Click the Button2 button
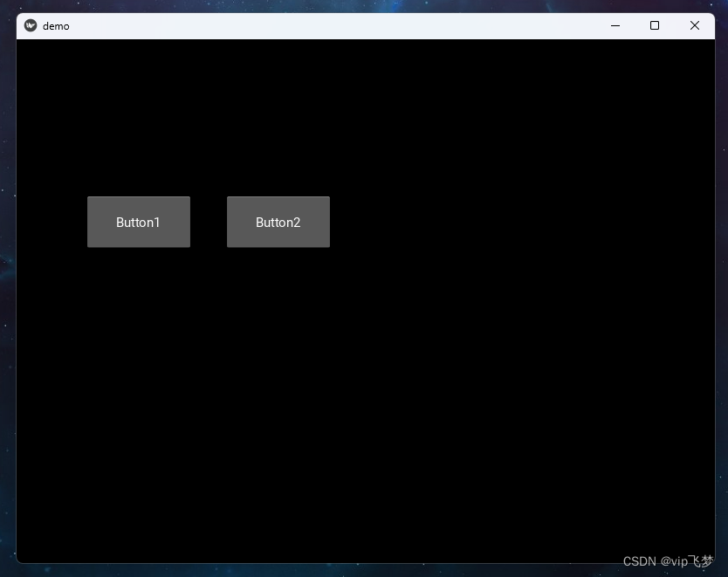Screen dimensions: 728x577 [278, 222]
